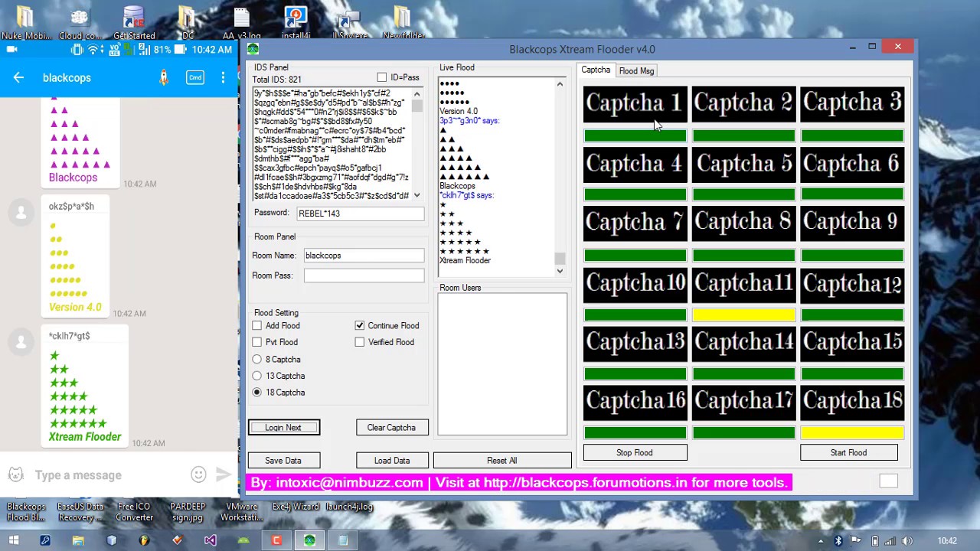Viewport: 980px width, 551px height.
Task: Click the green bar under Captcha 1
Action: 635,135
